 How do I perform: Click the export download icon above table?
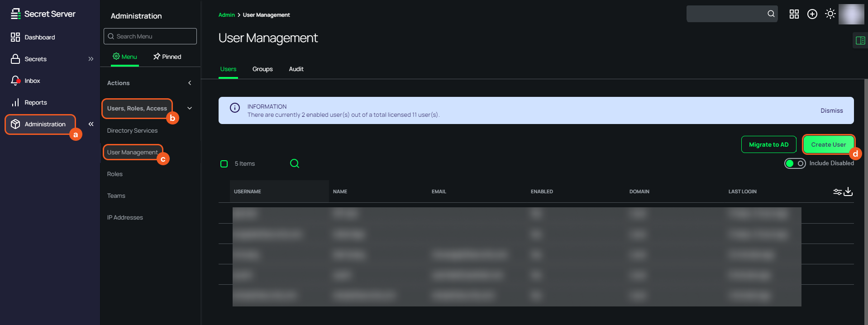point(848,191)
